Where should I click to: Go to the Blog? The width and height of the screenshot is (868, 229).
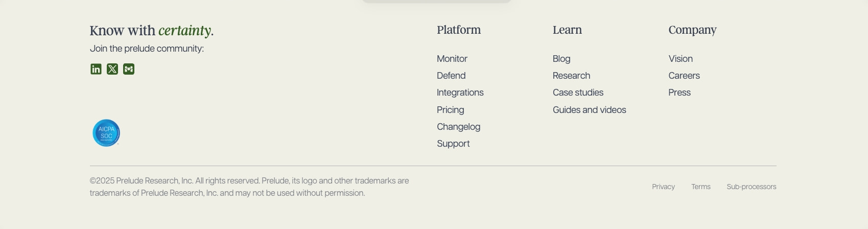click(x=561, y=59)
